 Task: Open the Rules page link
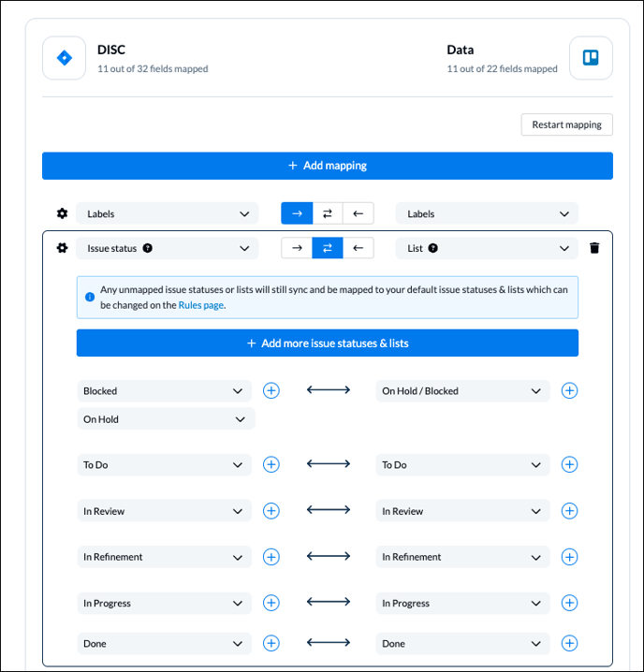tap(201, 305)
